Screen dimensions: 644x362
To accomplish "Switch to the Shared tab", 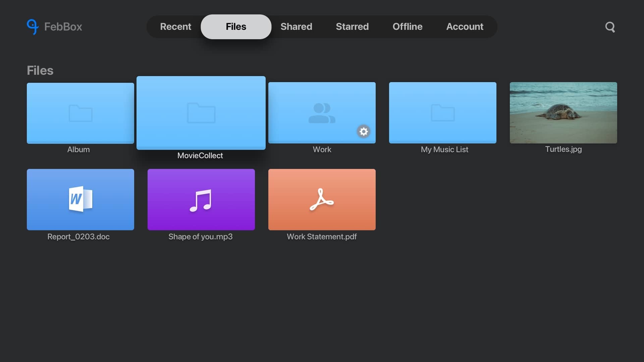I will click(296, 27).
